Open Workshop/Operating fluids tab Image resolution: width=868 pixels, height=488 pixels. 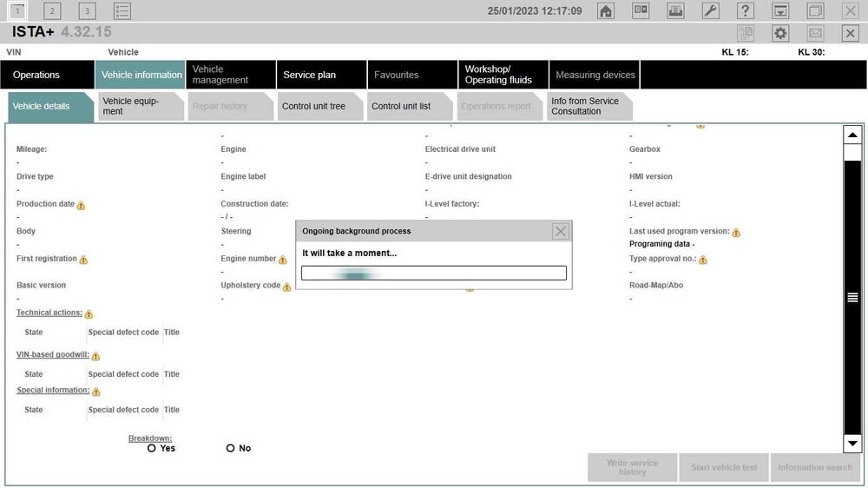click(503, 75)
